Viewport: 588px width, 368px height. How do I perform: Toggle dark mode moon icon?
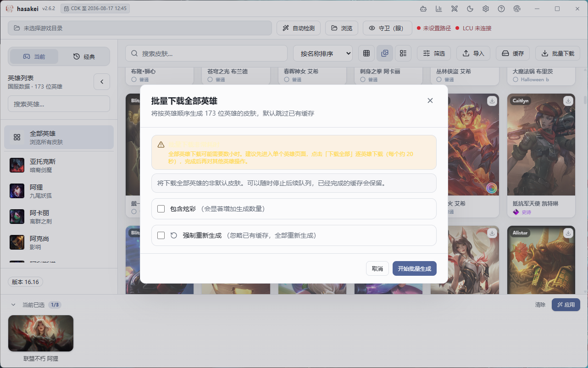coord(470,9)
